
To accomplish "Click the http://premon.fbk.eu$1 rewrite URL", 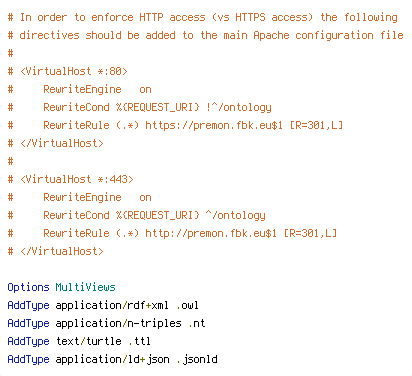I will [x=211, y=233].
